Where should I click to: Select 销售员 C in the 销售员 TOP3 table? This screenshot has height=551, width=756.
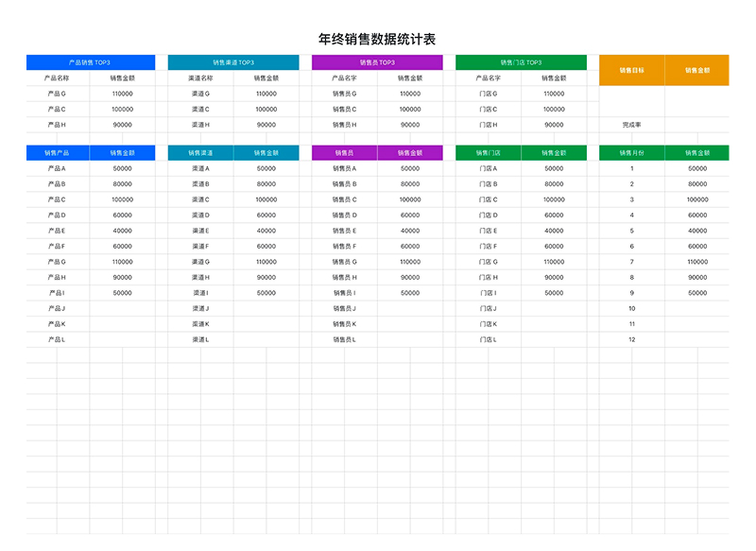(x=344, y=109)
